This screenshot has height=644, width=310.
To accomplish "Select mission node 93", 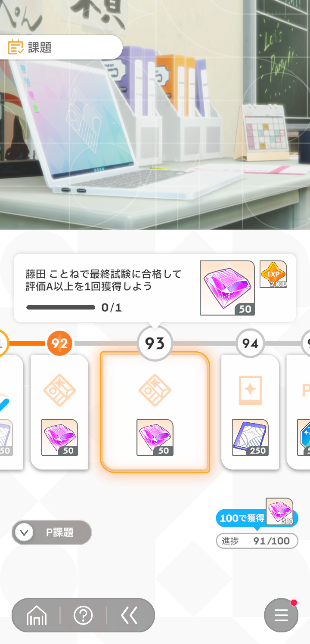I will pyautogui.click(x=155, y=344).
